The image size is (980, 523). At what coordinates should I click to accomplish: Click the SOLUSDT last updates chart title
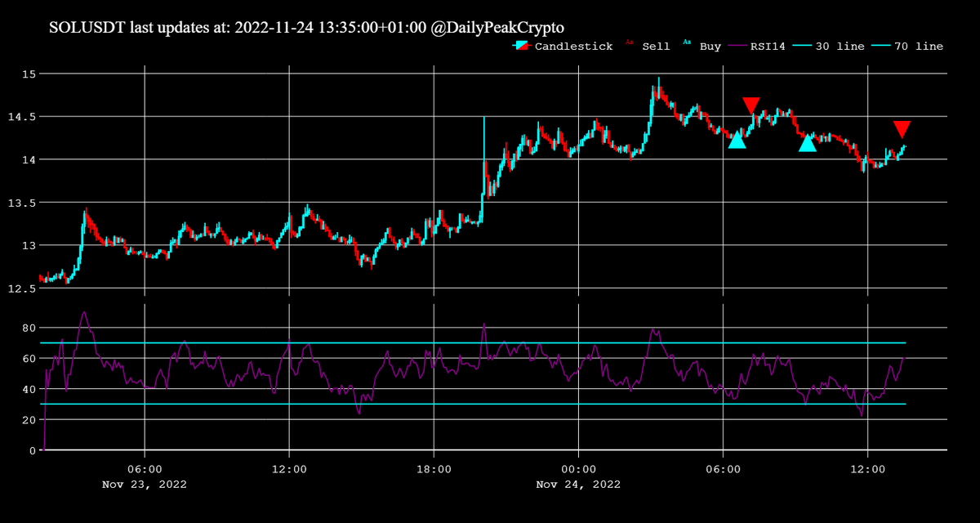tap(306, 28)
